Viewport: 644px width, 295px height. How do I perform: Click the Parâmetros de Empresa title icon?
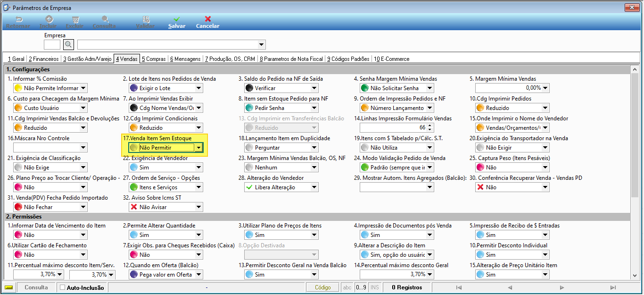7,8
